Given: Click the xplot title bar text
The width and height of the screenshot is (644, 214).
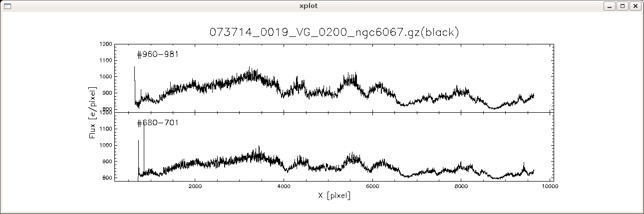Looking at the screenshot, I should pos(308,6).
